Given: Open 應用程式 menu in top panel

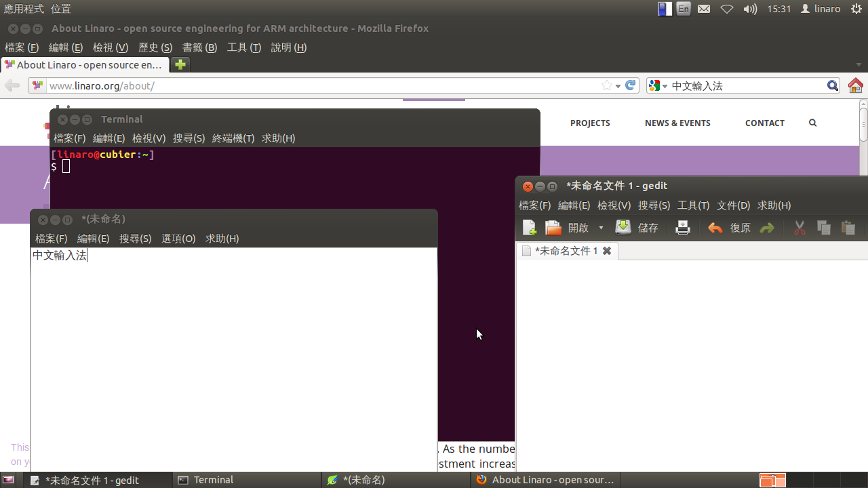Looking at the screenshot, I should 24,9.
